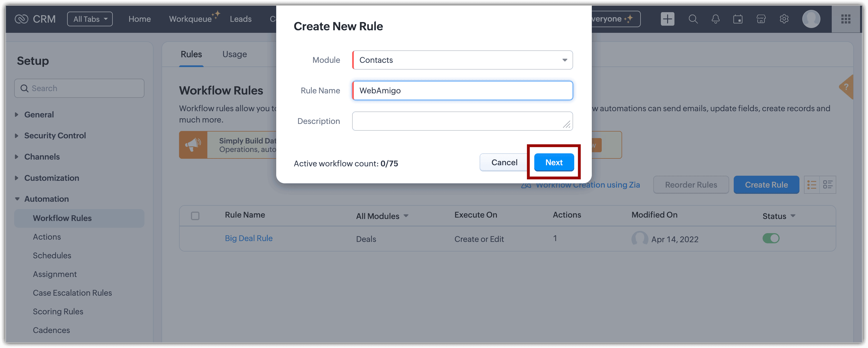Collapse the Automation section

[x=46, y=199]
